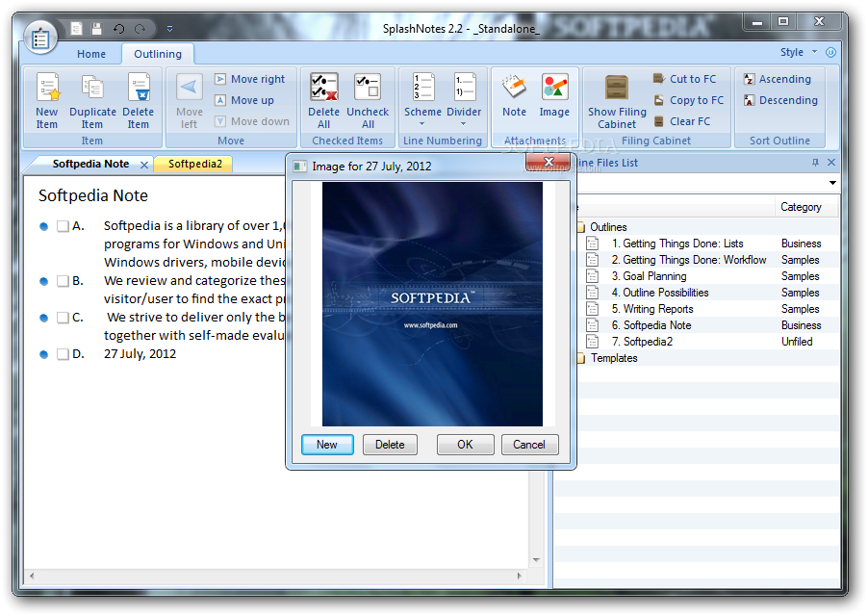Select the Outlining ribbon tab
Screen dimensions: 868x616
click(x=158, y=54)
